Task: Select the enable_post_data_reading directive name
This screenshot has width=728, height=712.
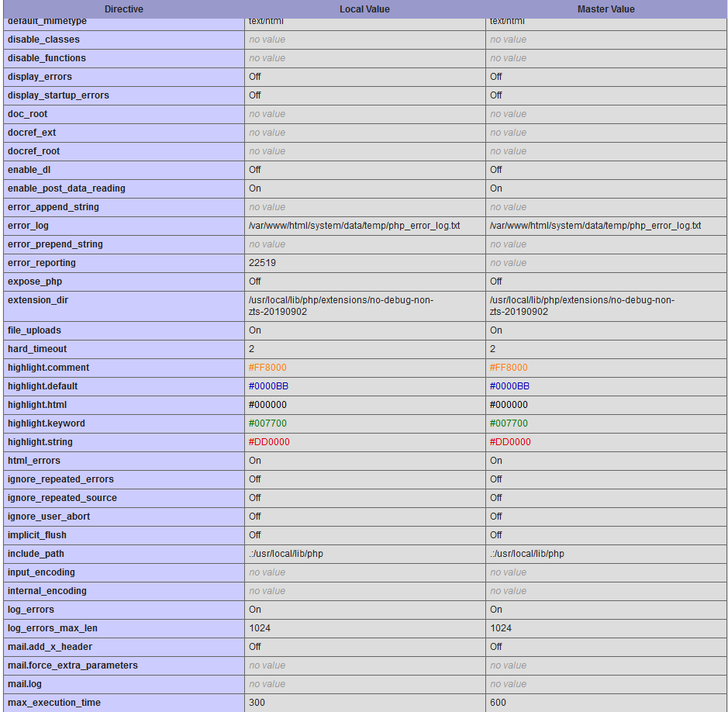Action: 67,188
